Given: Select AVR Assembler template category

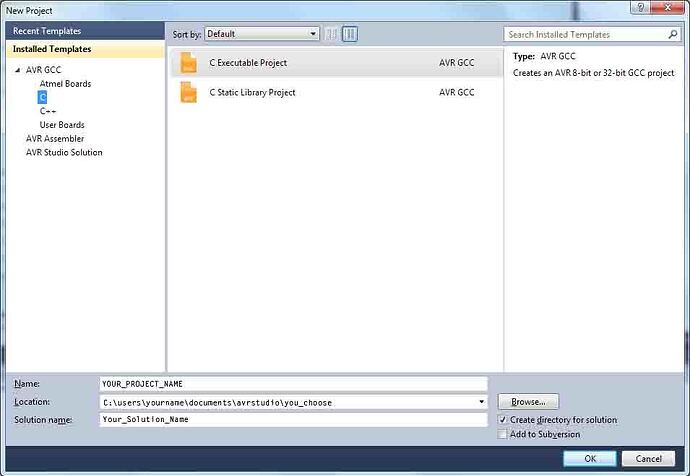Looking at the screenshot, I should pyautogui.click(x=55, y=138).
